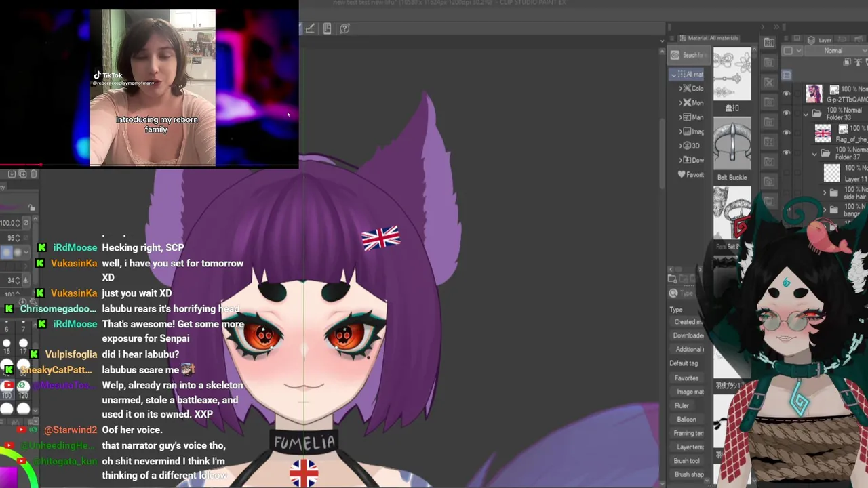Click the pen icon in the top command bar
868x488 pixels.
pos(310,28)
